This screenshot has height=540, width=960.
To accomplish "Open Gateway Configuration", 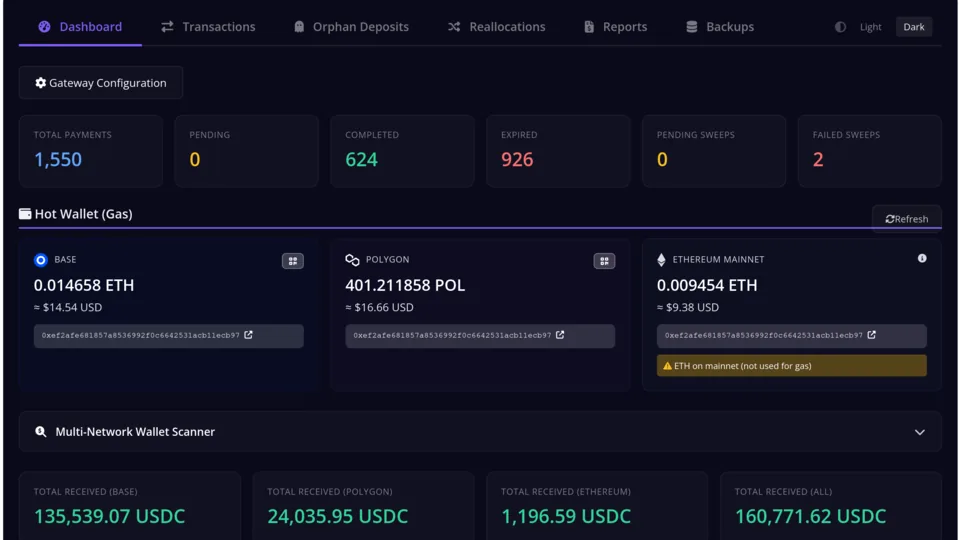I will pos(101,83).
